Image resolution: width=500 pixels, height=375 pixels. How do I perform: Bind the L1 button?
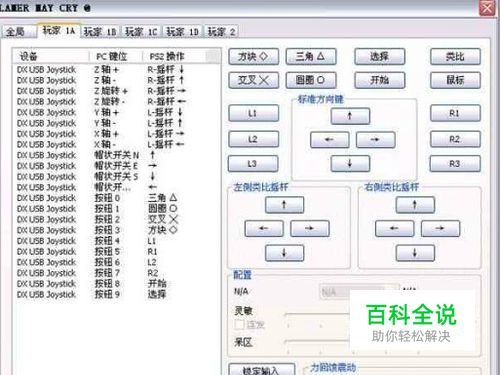253,113
